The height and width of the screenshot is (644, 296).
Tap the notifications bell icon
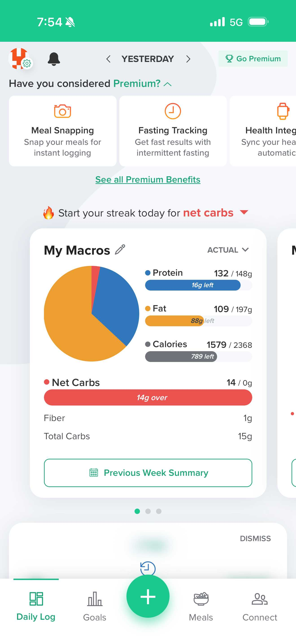54,59
